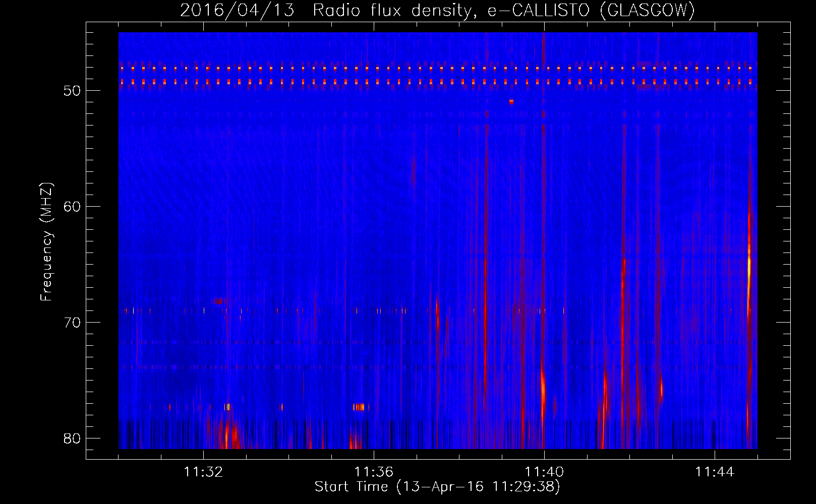Screen dimensions: 816x504
Task: Click the 11:44 time tick label
Action: [x=715, y=472]
